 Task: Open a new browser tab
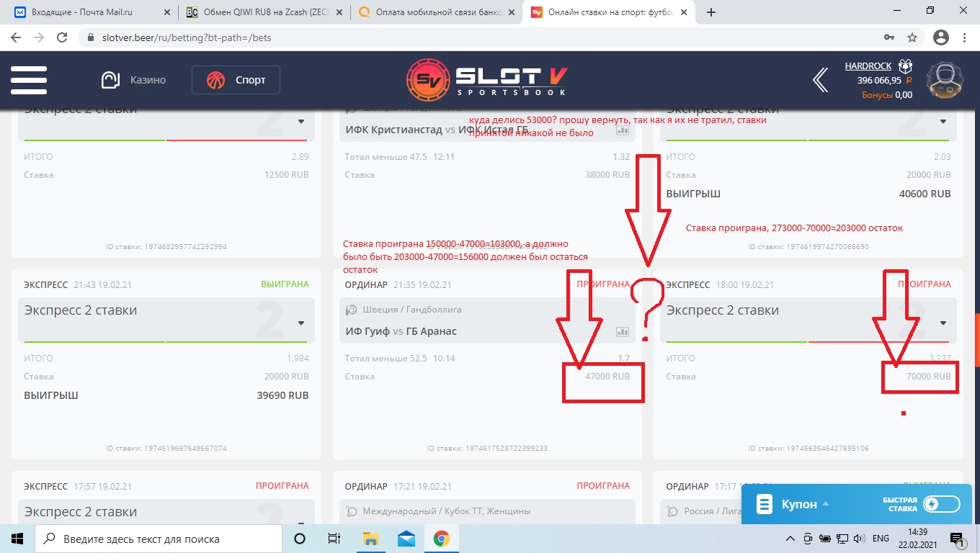coord(711,12)
